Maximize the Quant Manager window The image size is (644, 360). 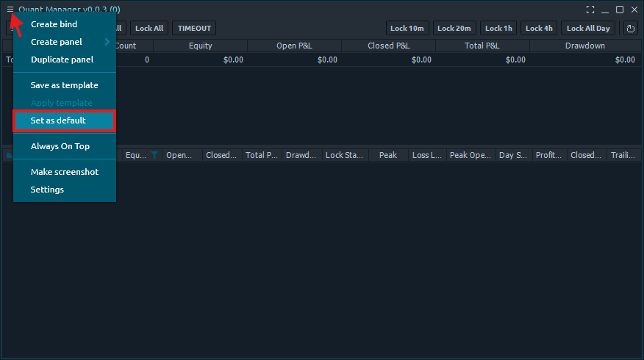[x=620, y=10]
